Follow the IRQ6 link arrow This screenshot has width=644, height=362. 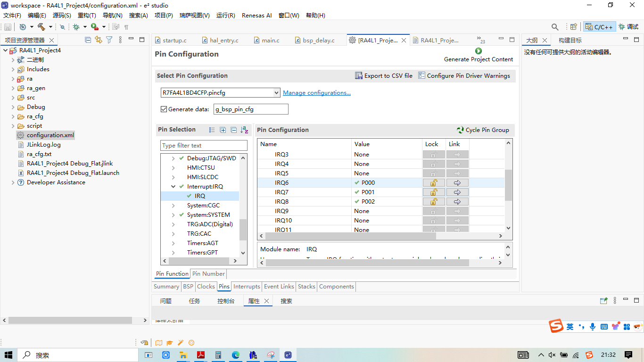click(x=457, y=183)
